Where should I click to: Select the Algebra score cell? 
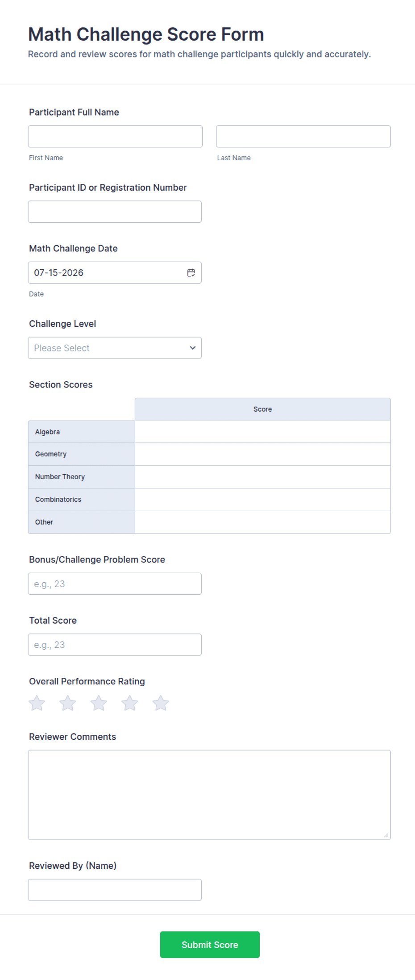pos(263,432)
